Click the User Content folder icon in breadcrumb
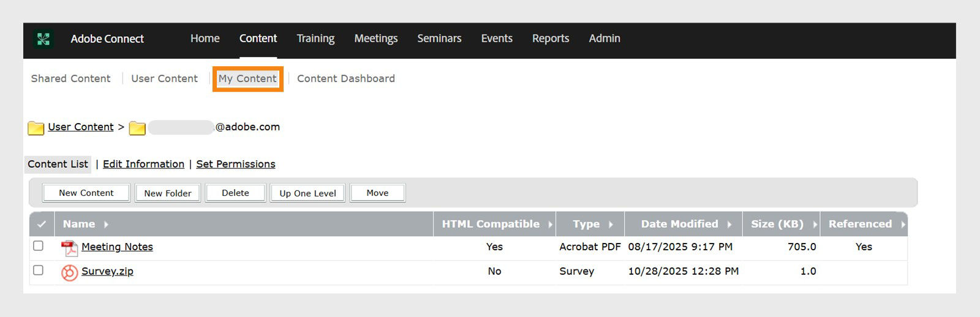 click(x=36, y=128)
